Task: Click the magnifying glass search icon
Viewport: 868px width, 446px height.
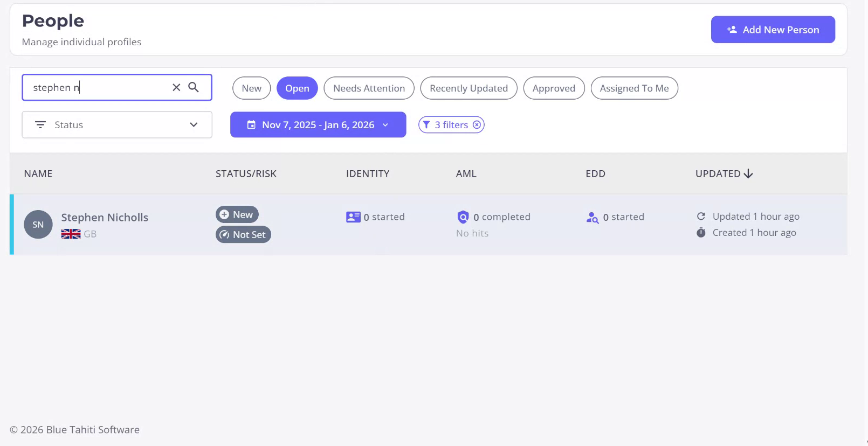Action: coord(194,87)
